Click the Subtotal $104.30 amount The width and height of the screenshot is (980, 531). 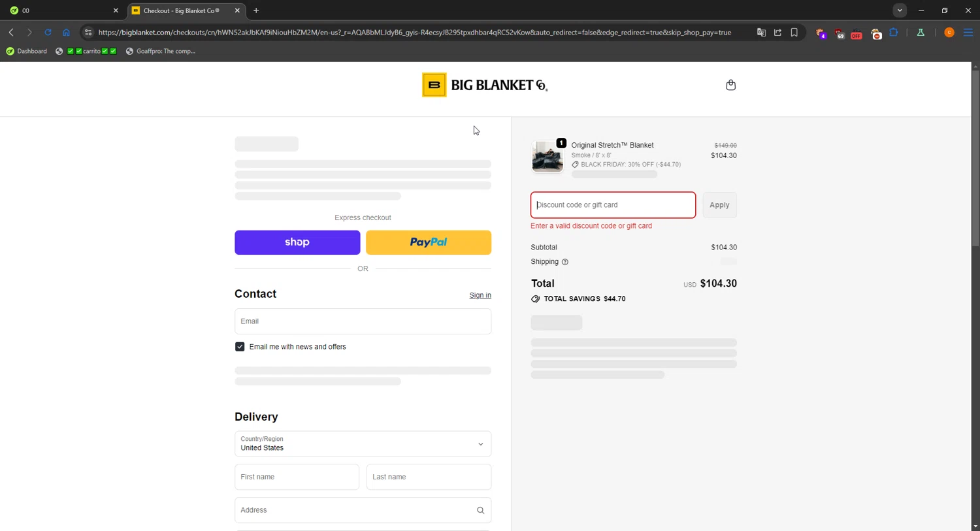[x=724, y=248]
